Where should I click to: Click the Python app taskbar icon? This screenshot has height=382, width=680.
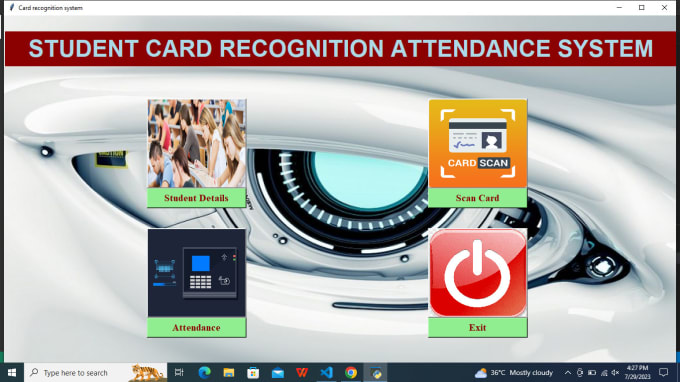point(376,372)
